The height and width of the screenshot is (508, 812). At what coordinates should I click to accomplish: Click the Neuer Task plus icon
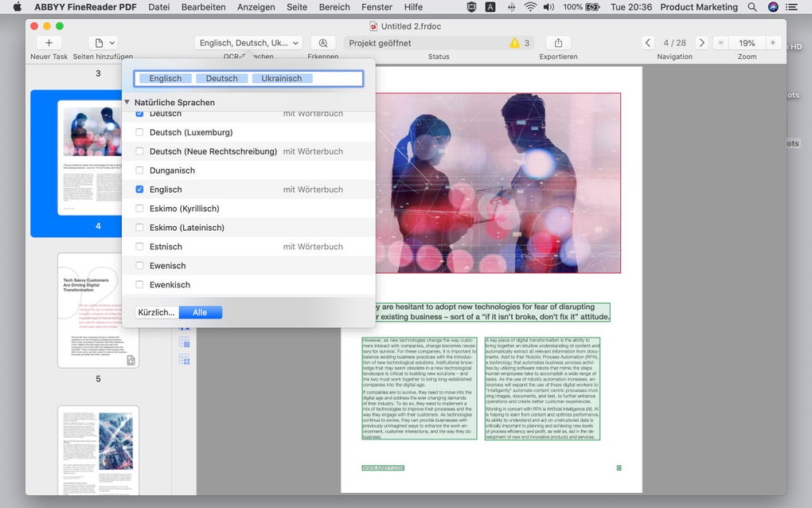pos(49,43)
